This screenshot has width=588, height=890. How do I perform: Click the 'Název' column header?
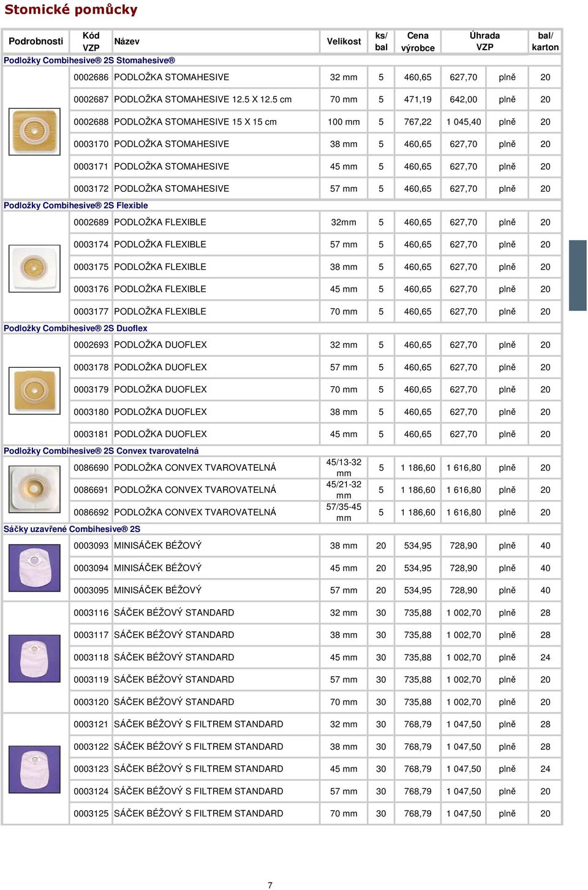coord(127,41)
